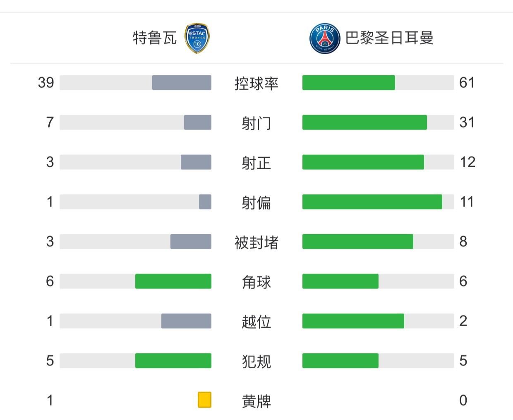Click the PSG green possession bar
Viewport: 513px width, 420px height.
point(348,83)
